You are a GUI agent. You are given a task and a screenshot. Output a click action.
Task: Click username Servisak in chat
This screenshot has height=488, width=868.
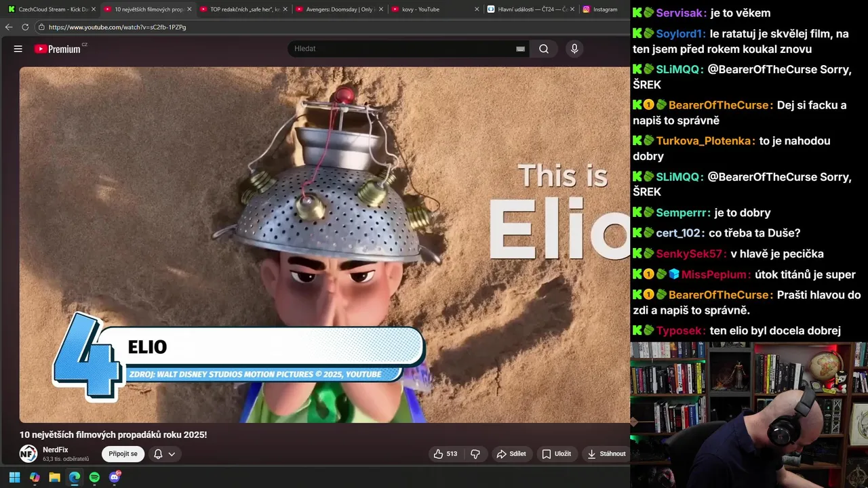pyautogui.click(x=681, y=13)
